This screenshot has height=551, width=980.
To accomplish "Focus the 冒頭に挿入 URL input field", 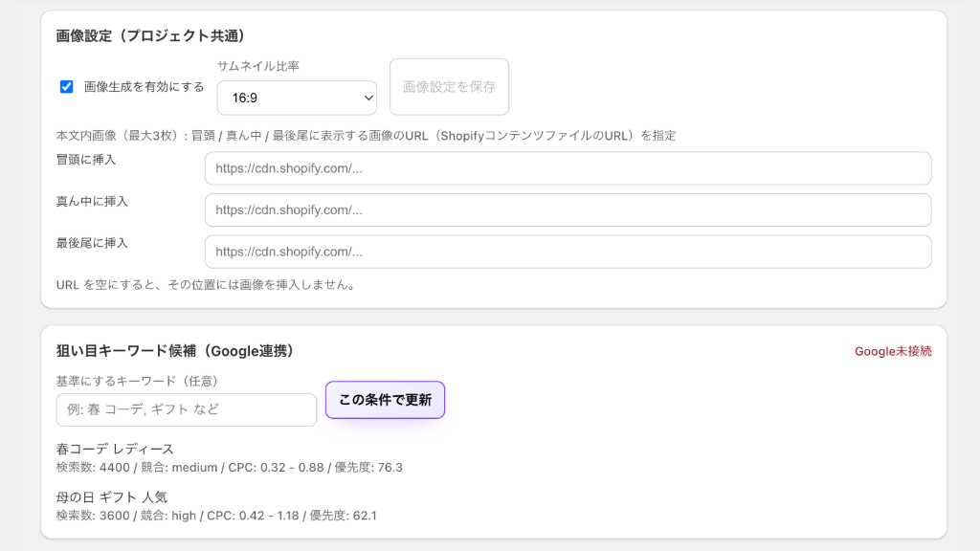I will (568, 168).
